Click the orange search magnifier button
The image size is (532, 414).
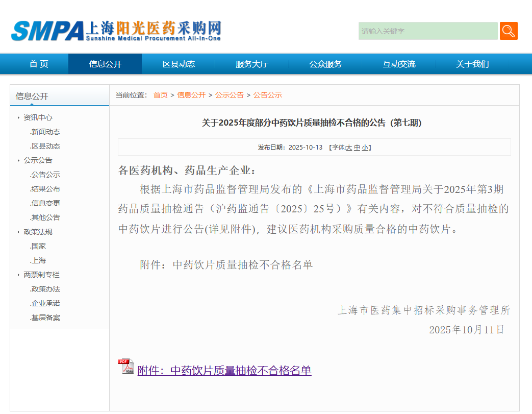pos(508,31)
